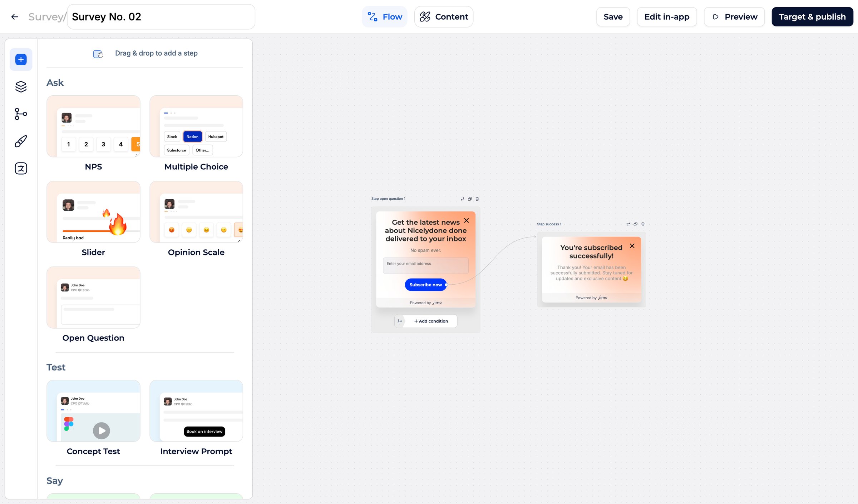The image size is (858, 504).
Task: Open the brush design sidebar icon
Action: pyautogui.click(x=21, y=141)
